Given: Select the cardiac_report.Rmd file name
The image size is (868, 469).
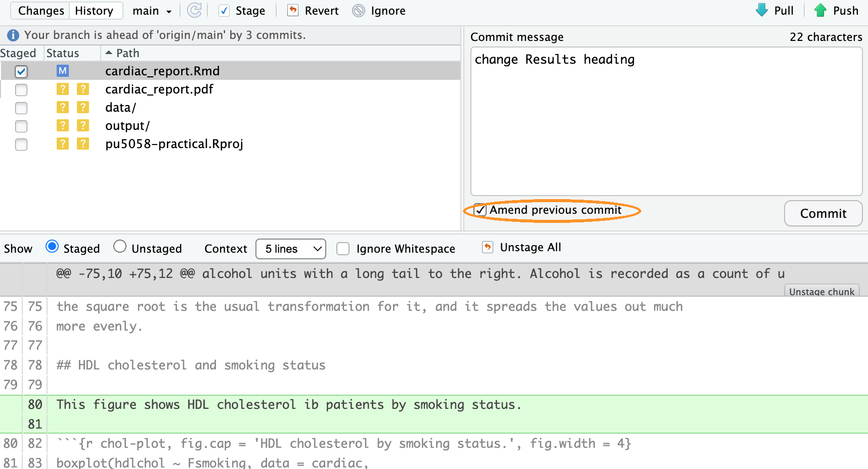Looking at the screenshot, I should [162, 71].
